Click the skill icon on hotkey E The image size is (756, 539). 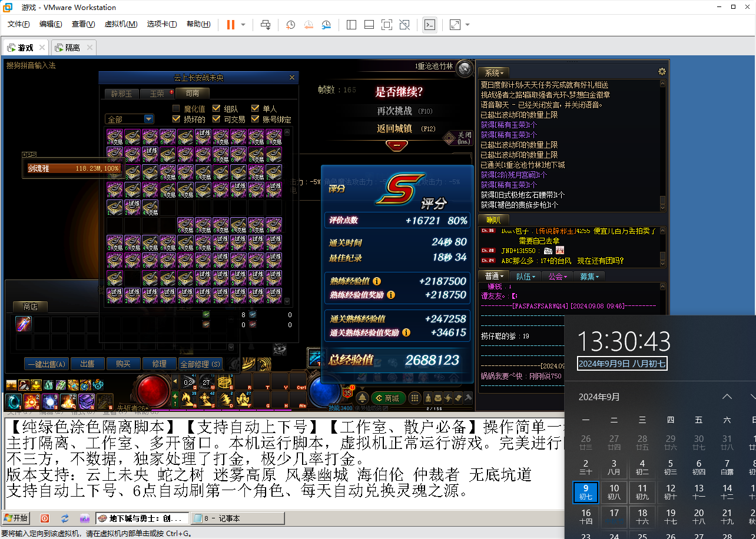(x=225, y=381)
